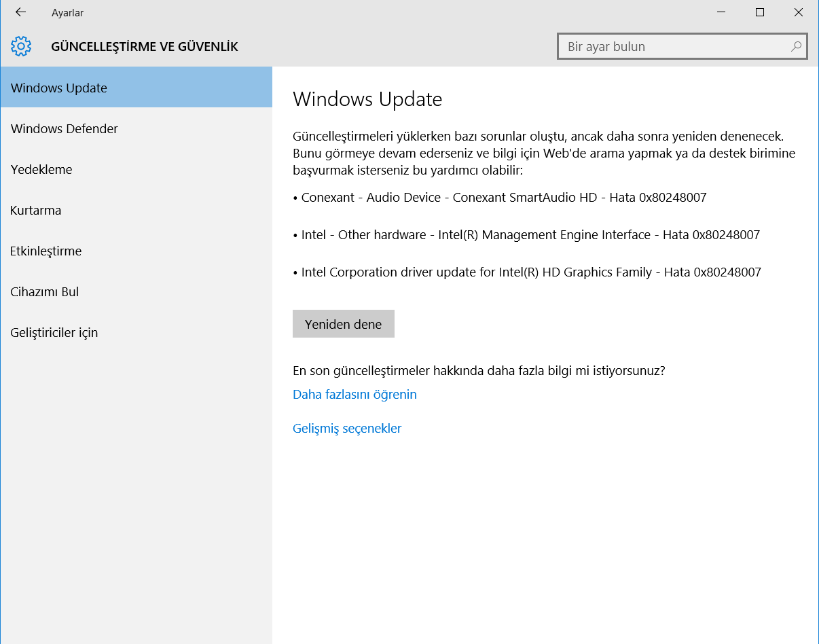Image resolution: width=819 pixels, height=644 pixels.
Task: Open the 'Gelişmiş seçenekler' link
Action: [347, 428]
